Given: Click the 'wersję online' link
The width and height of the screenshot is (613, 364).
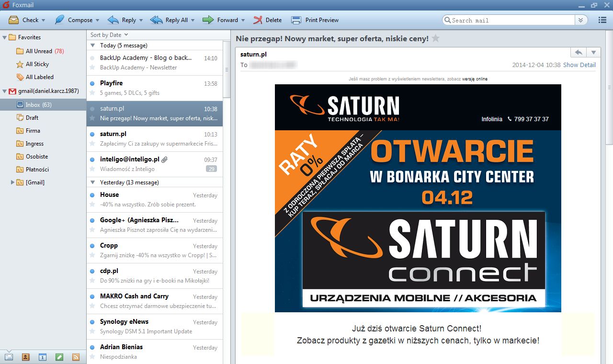Looking at the screenshot, I should pos(475,79).
